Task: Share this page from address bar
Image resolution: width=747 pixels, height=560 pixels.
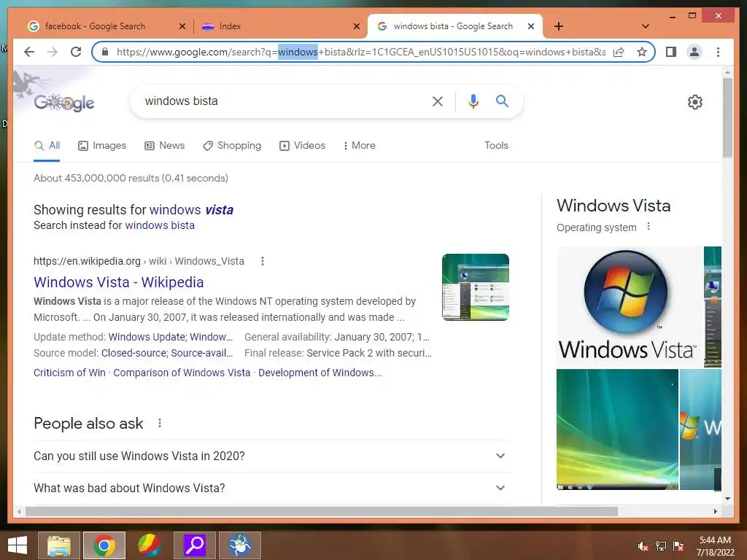Action: tap(619, 52)
